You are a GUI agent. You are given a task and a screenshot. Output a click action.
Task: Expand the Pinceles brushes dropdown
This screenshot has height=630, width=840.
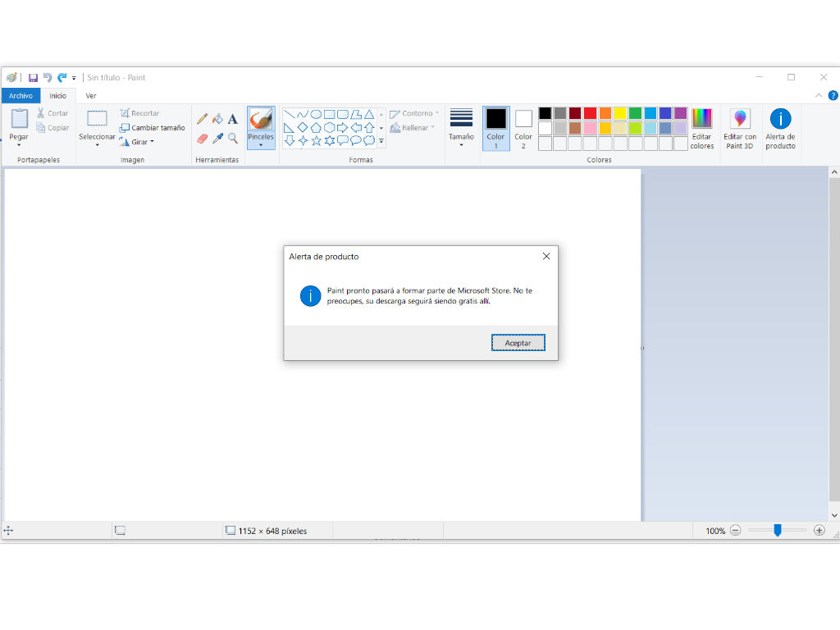261,145
